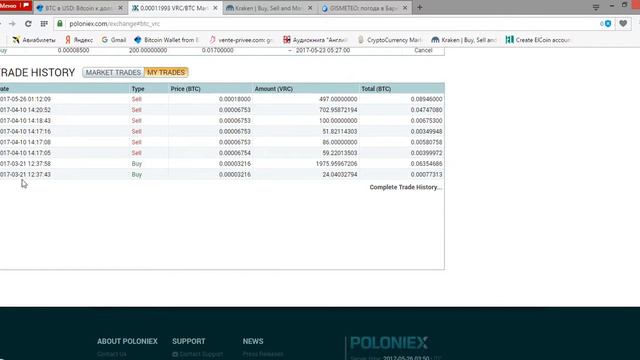Focus the poloniex.com address bar
The height and width of the screenshot is (360, 640).
click(327, 24)
